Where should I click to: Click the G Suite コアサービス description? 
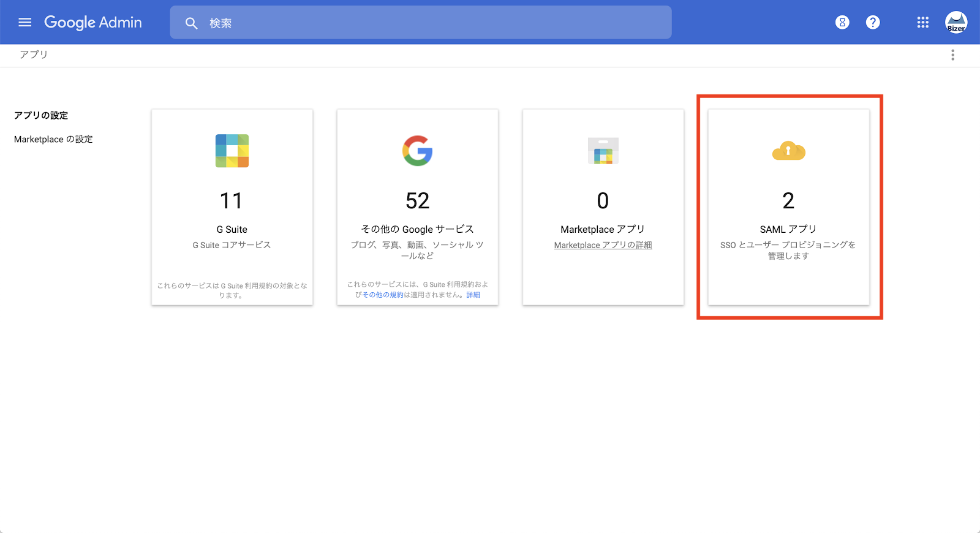pyautogui.click(x=232, y=245)
